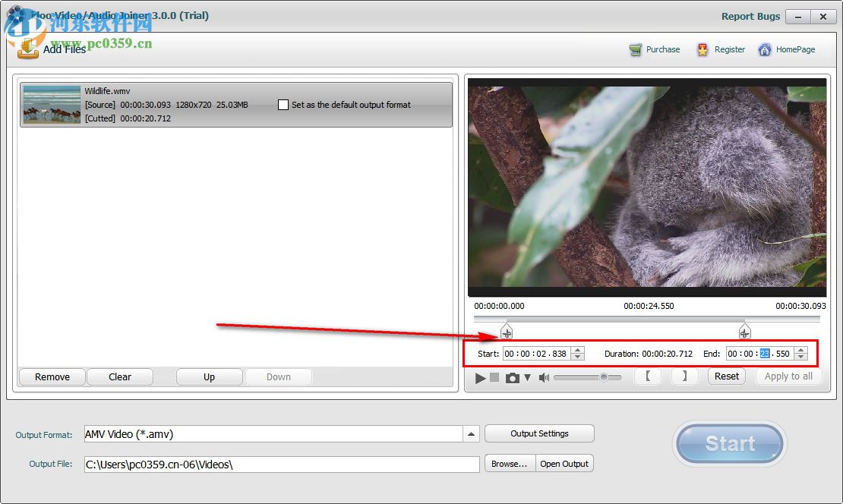Click the volume slider handle
This screenshot has width=843, height=504.
coord(604,377)
